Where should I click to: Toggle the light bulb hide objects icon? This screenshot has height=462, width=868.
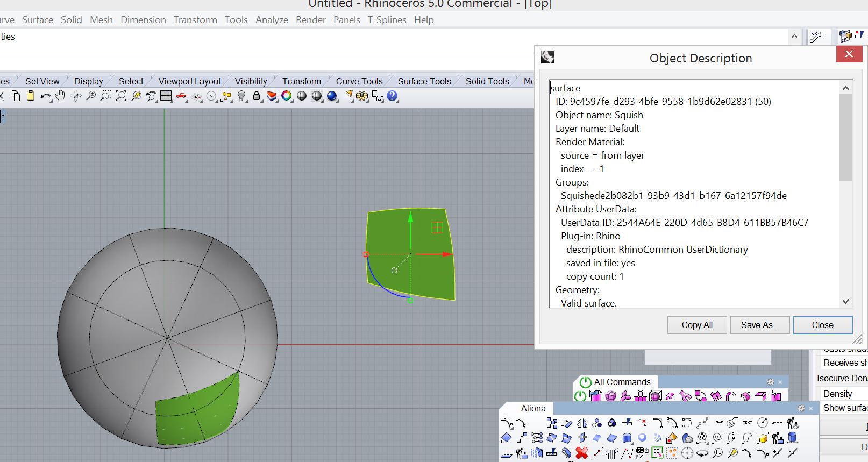[242, 96]
